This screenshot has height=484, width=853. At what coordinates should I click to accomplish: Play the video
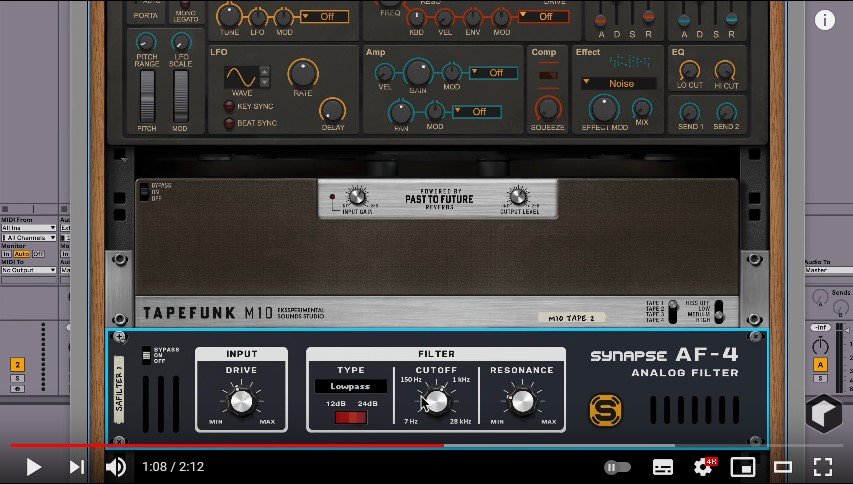pyautogui.click(x=34, y=467)
